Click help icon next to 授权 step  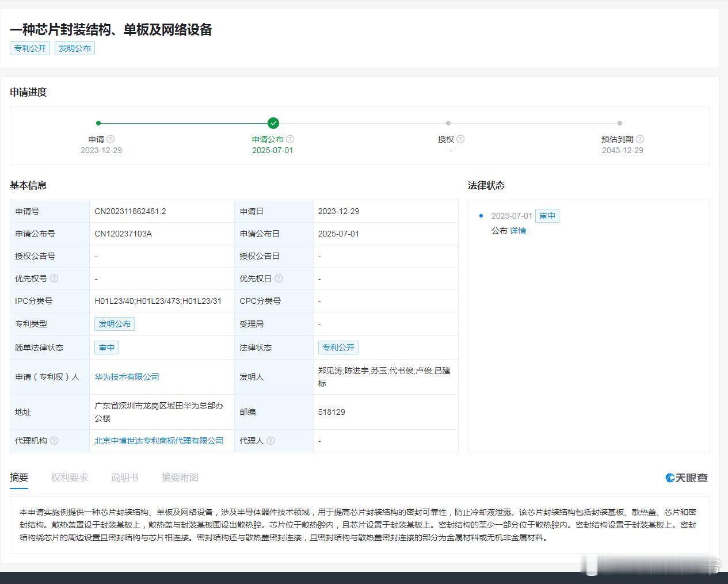click(460, 139)
